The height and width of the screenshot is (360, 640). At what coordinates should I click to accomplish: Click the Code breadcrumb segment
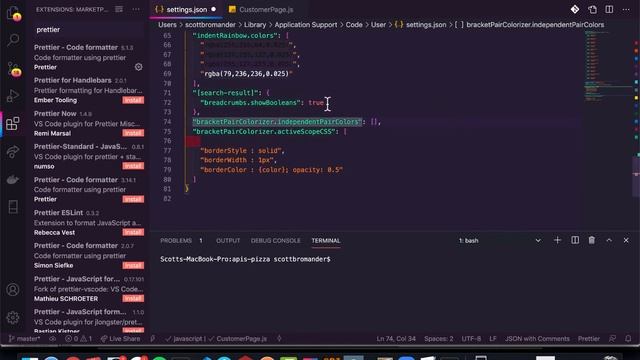pyautogui.click(x=354, y=24)
